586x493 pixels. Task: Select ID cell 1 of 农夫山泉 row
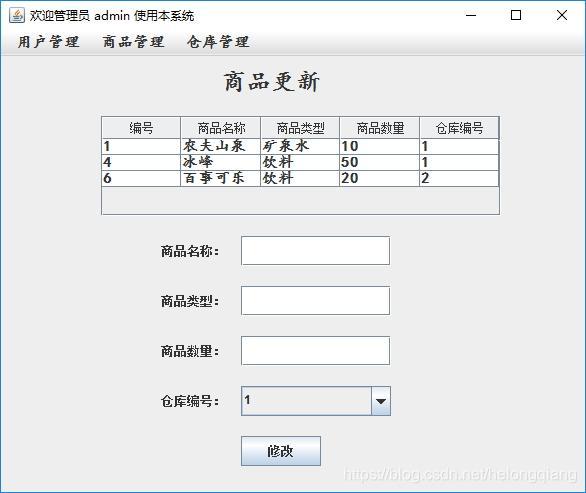[141, 146]
